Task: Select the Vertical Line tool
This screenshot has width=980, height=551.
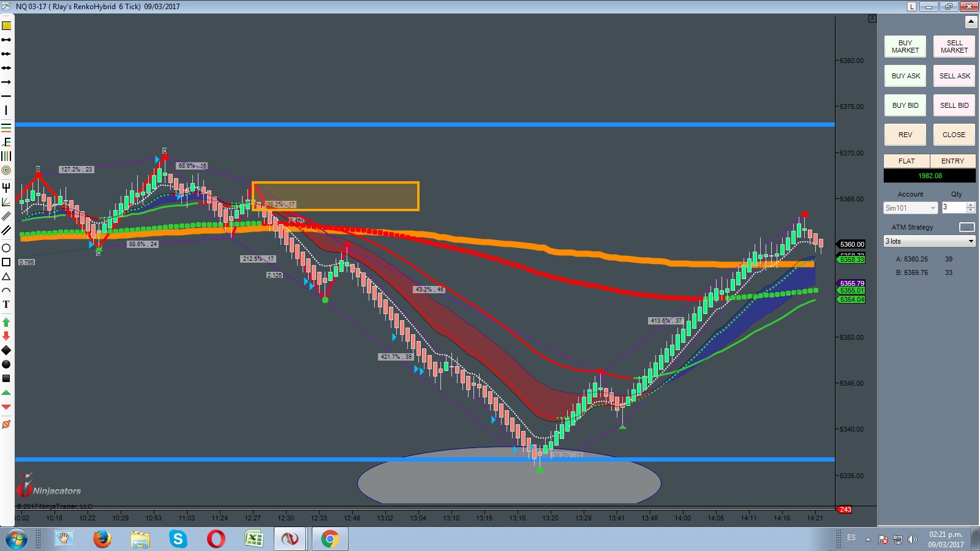Action: point(6,110)
